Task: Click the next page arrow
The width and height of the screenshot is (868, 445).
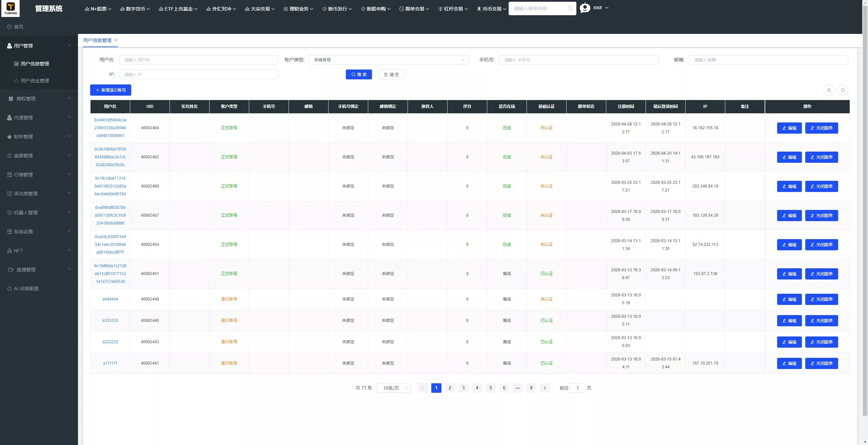Action: point(545,388)
